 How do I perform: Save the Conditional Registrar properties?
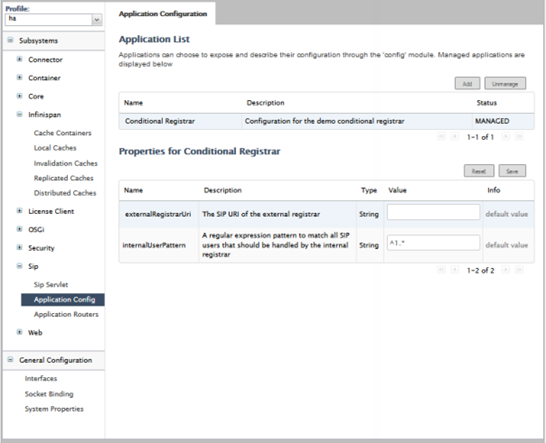click(x=512, y=171)
